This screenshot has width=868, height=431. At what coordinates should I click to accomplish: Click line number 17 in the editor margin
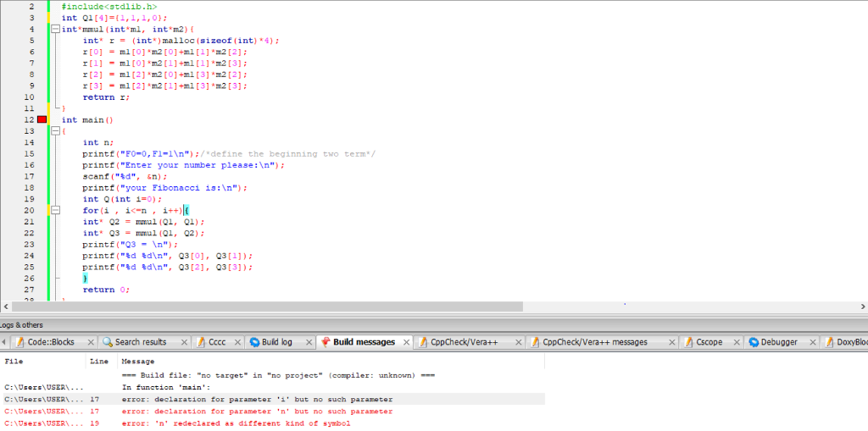pyautogui.click(x=30, y=176)
